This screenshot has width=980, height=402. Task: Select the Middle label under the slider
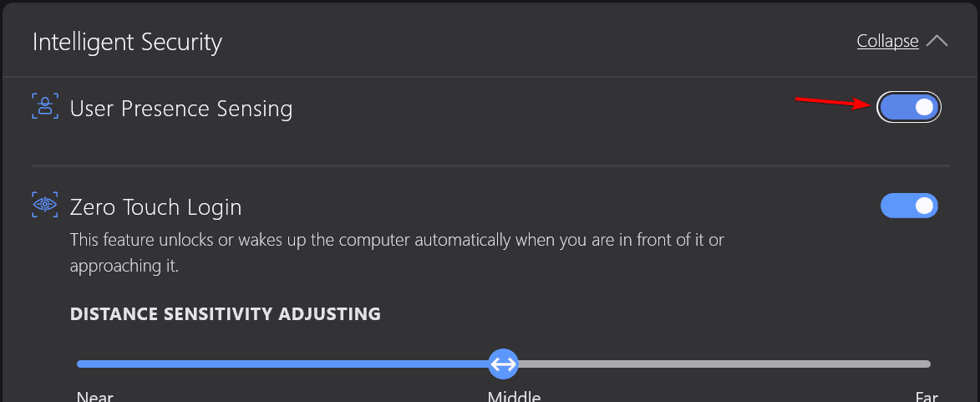tap(515, 396)
